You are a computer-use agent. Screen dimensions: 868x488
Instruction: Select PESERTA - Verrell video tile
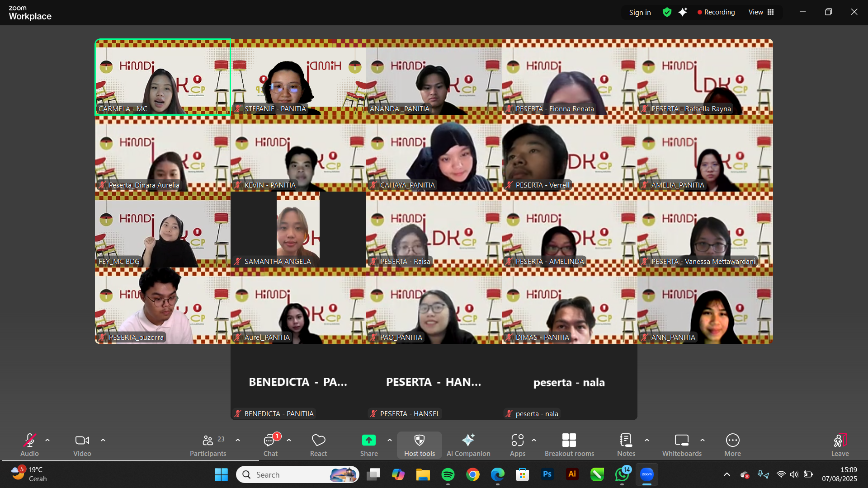click(x=570, y=154)
